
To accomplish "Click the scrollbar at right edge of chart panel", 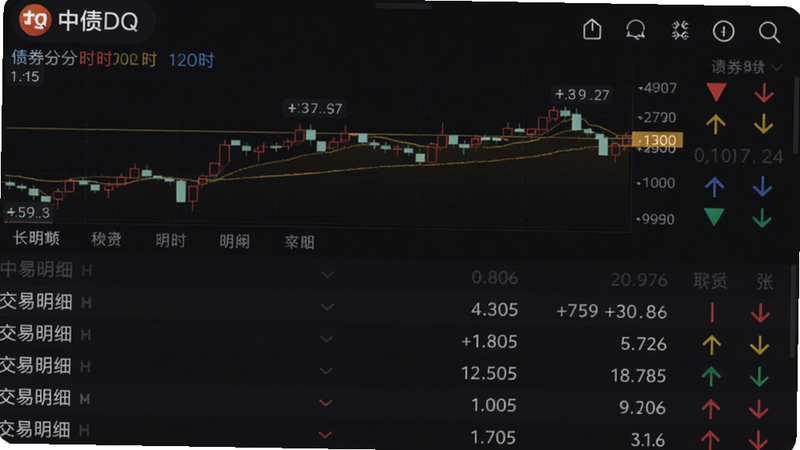I will tap(796, 115).
